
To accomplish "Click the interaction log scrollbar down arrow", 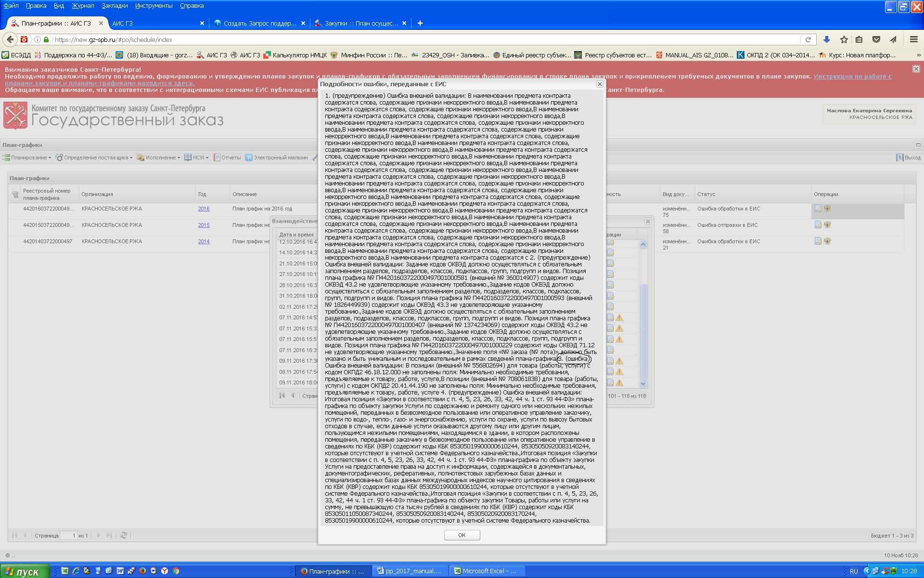I will point(643,383).
